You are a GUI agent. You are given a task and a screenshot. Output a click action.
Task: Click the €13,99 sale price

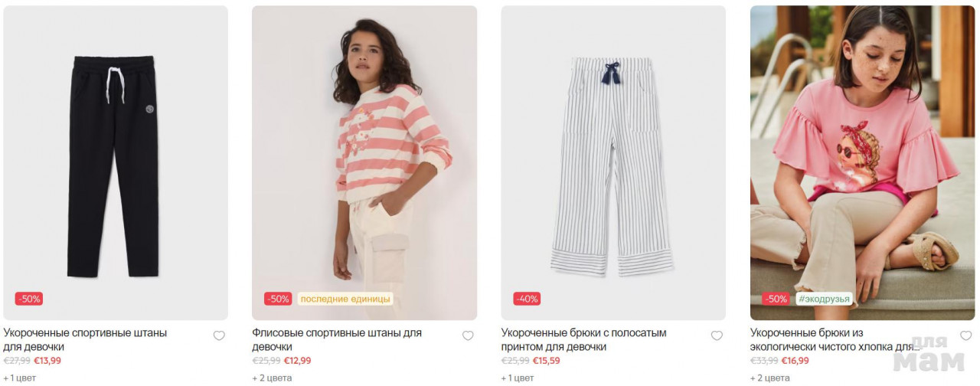tap(47, 361)
